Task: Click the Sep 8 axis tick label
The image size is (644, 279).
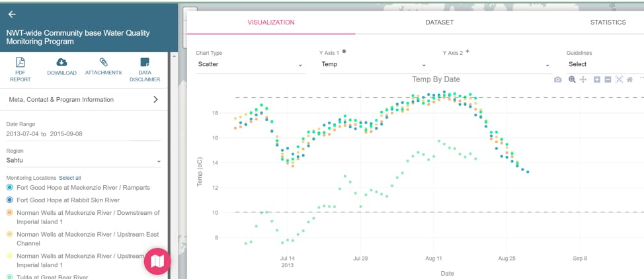Action: coord(580,259)
